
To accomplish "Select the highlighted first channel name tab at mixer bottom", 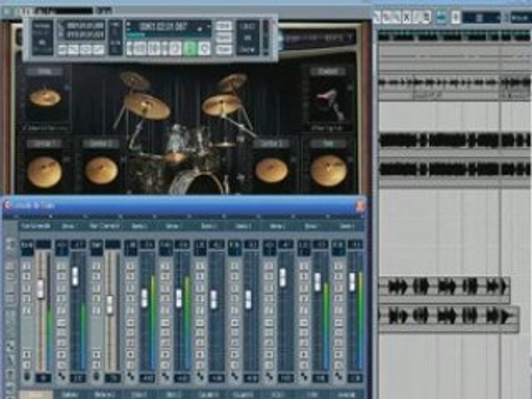I will (37, 395).
